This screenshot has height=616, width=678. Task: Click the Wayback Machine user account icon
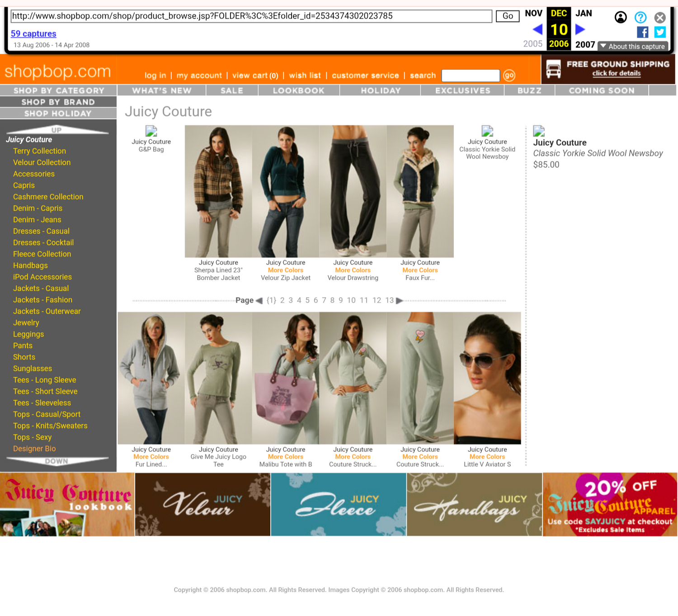[x=621, y=17]
